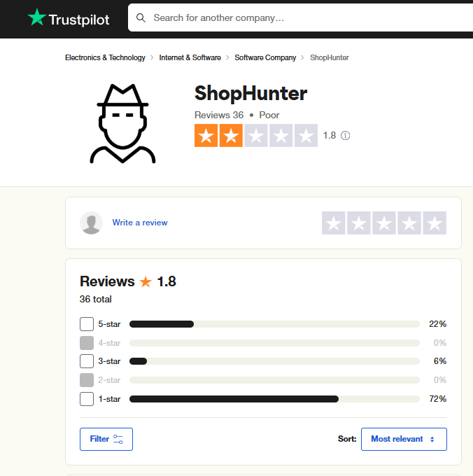473x476 pixels.
Task: Click the search magnifier icon
Action: coord(141,18)
